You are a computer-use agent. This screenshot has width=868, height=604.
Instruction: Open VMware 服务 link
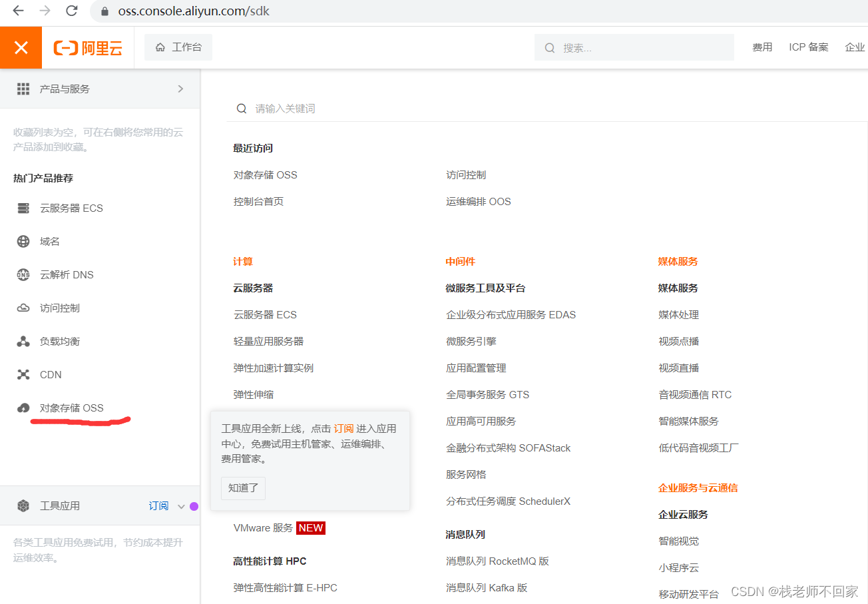point(264,528)
